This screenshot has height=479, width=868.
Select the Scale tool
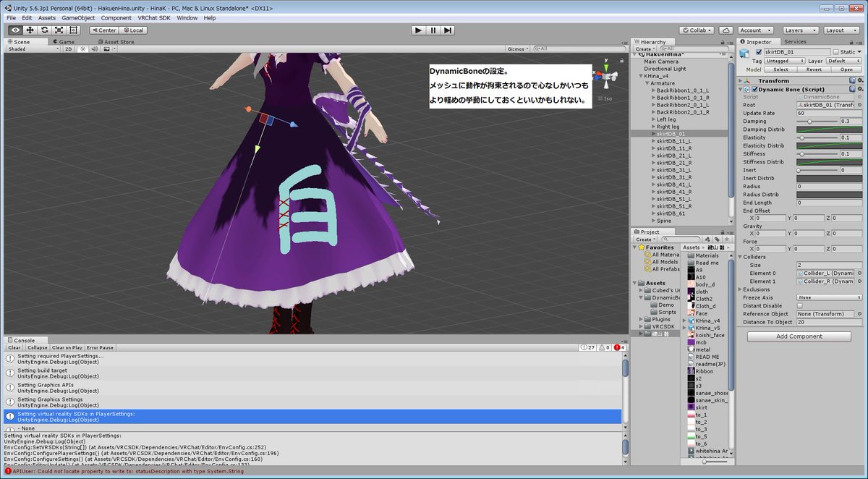pyautogui.click(x=59, y=30)
